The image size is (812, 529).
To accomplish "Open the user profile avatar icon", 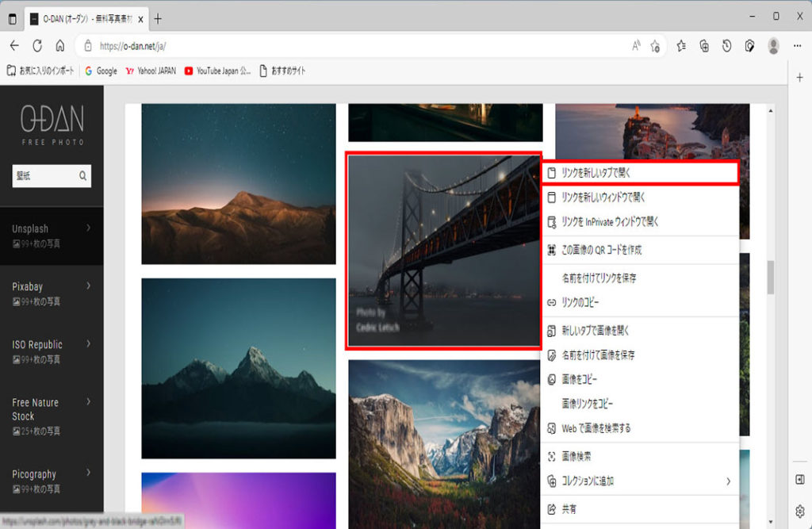I will click(x=773, y=46).
